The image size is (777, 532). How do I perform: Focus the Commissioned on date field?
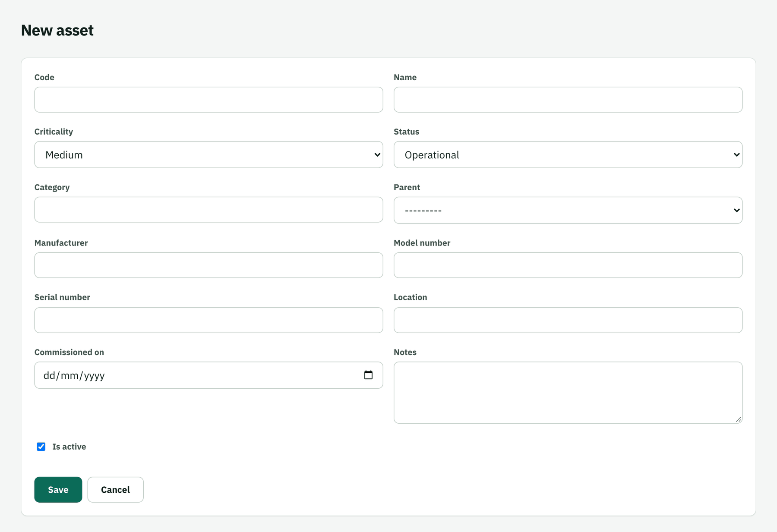point(208,375)
